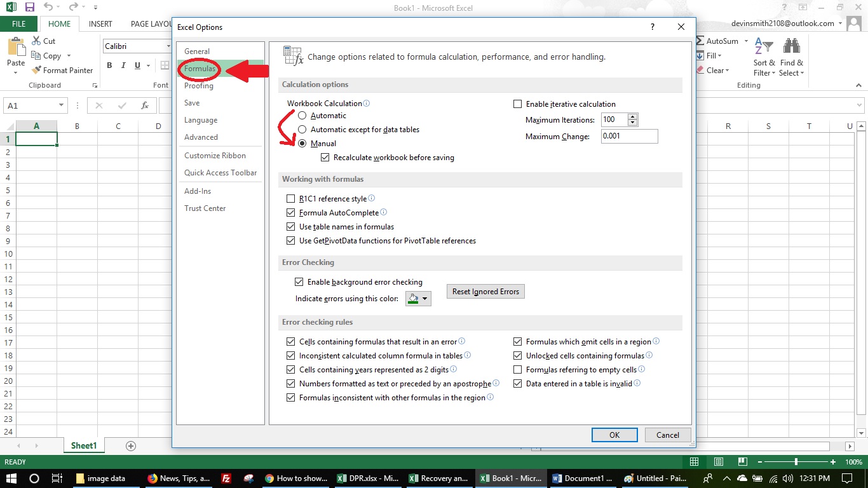This screenshot has height=488, width=868.
Task: Select the Format Painter brush
Action: pyautogui.click(x=36, y=70)
